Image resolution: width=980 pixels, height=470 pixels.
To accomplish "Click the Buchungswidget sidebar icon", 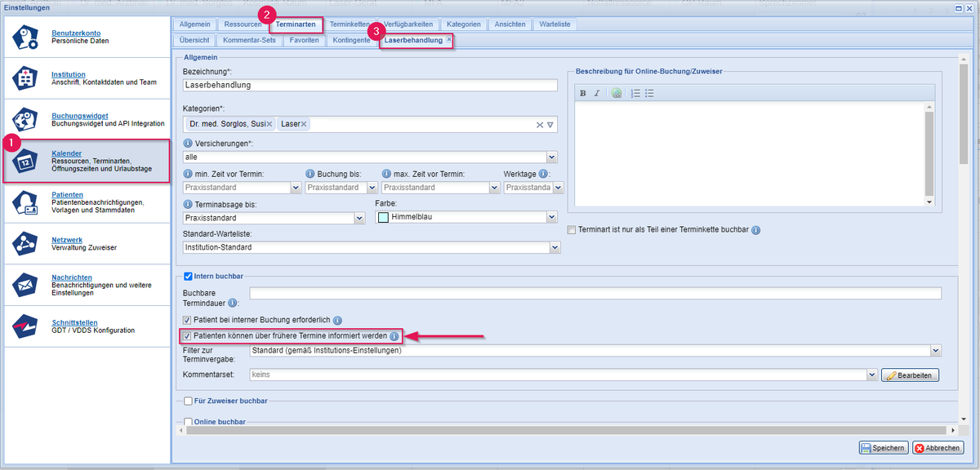I will 26,121.
